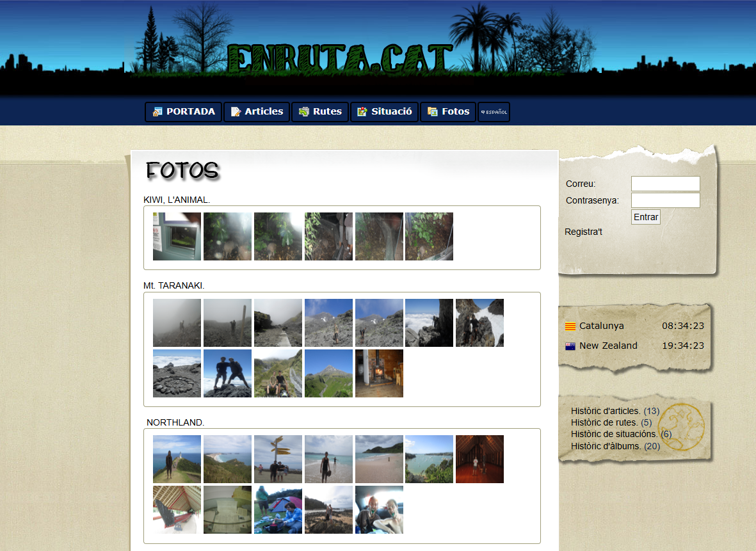756x551 pixels.
Task: Click the Articles notepad icon
Action: click(x=236, y=112)
